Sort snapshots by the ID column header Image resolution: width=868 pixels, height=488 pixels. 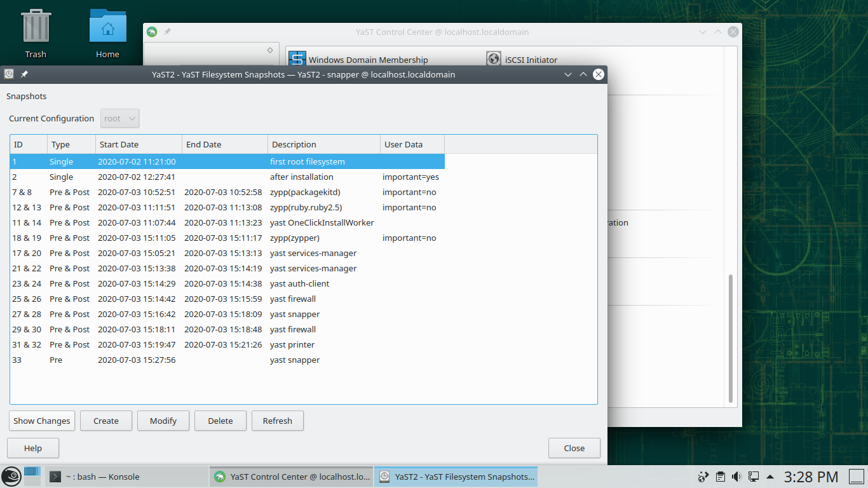pos(29,144)
